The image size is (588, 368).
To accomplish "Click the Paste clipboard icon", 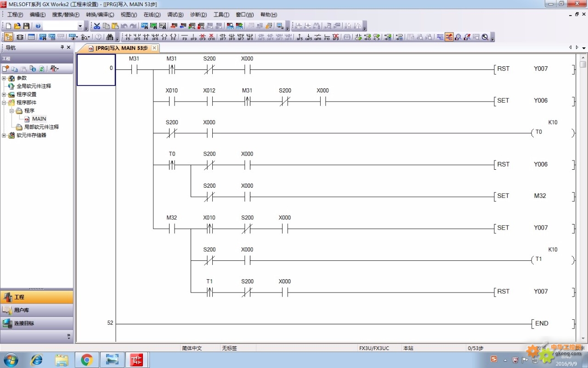I will (115, 26).
